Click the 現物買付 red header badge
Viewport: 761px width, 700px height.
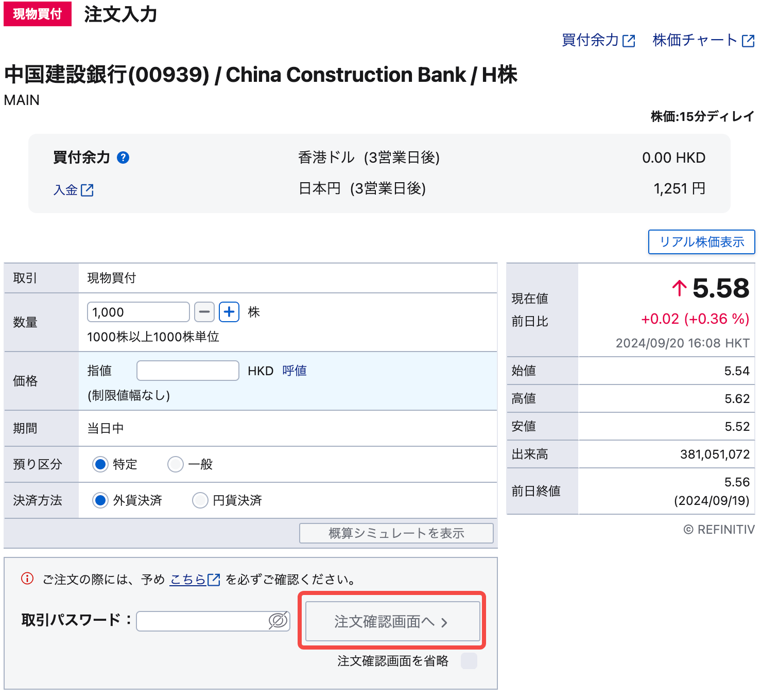tap(38, 14)
